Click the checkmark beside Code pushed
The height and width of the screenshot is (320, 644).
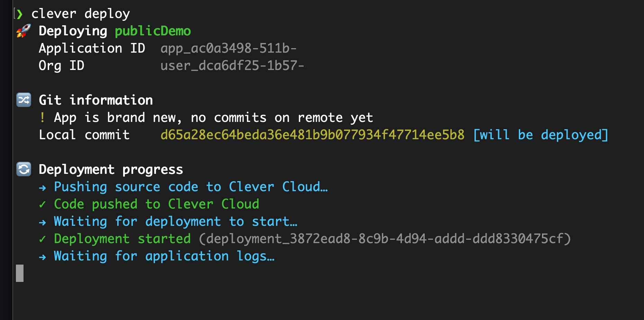(x=42, y=204)
